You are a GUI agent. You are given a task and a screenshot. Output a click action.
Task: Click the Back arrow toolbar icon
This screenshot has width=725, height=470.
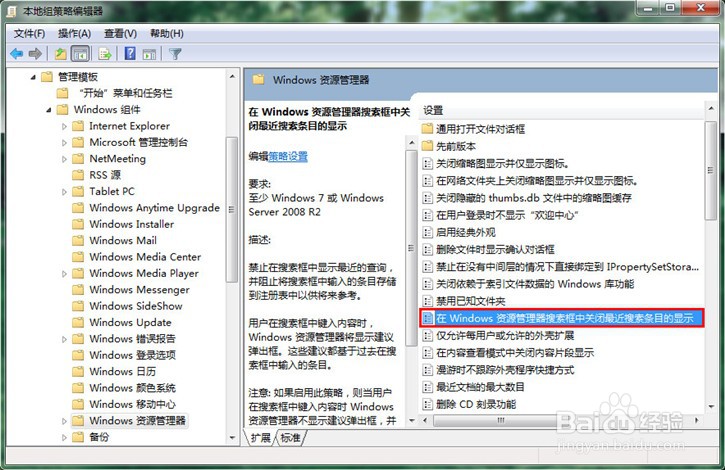(x=17, y=54)
